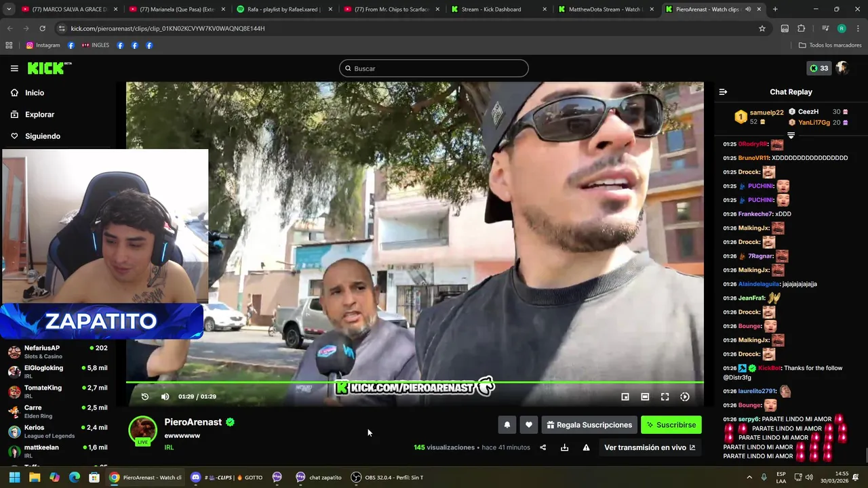Open INGLES bookmark
This screenshot has height=488, width=868.
click(x=95, y=45)
